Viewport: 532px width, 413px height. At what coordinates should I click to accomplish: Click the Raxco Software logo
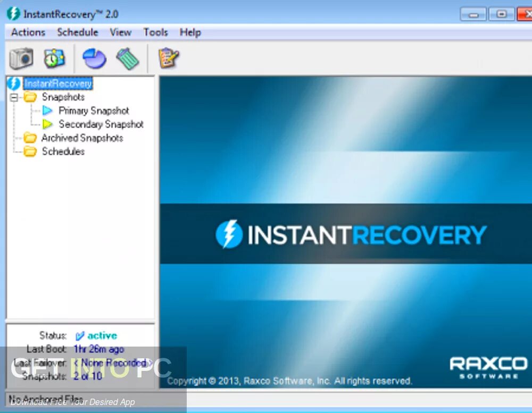coord(488,368)
